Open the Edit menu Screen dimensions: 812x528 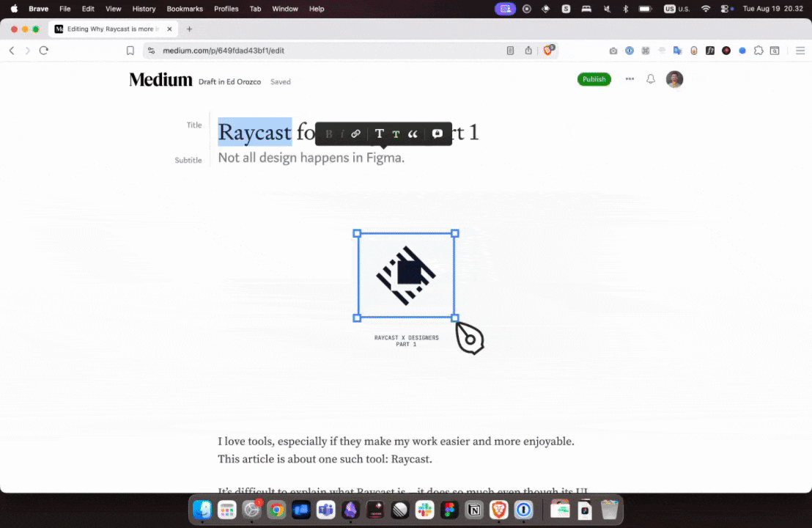(88, 9)
